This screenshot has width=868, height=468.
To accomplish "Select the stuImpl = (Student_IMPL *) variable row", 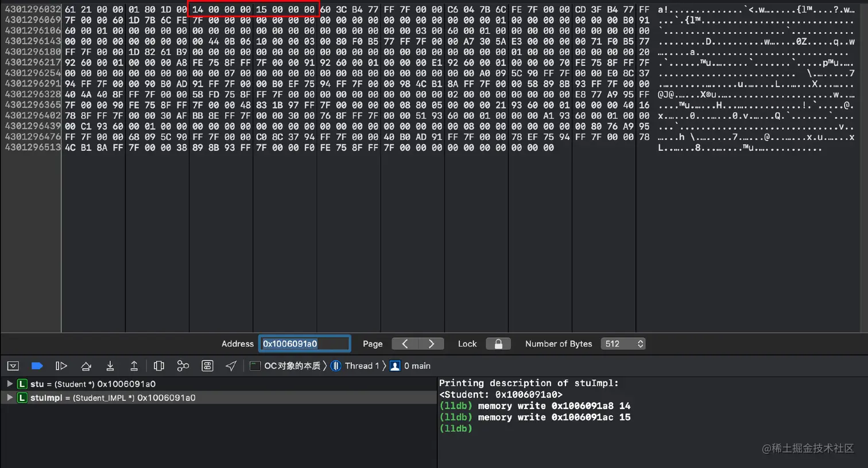I will click(x=218, y=397).
